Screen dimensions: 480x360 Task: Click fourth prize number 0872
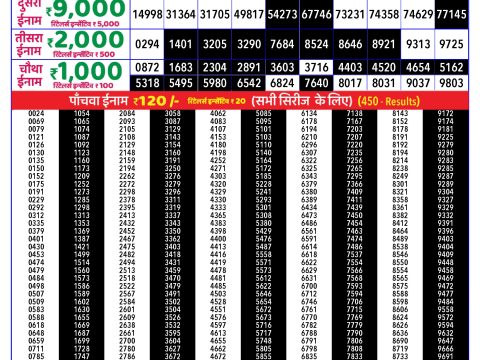147,67
